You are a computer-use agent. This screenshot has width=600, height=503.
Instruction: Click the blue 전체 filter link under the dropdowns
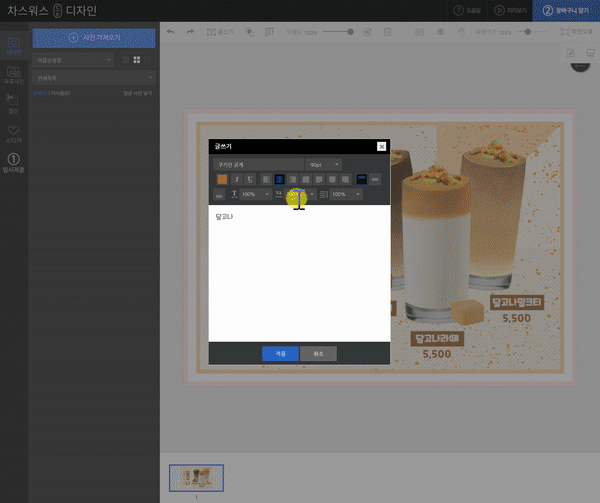[40, 93]
